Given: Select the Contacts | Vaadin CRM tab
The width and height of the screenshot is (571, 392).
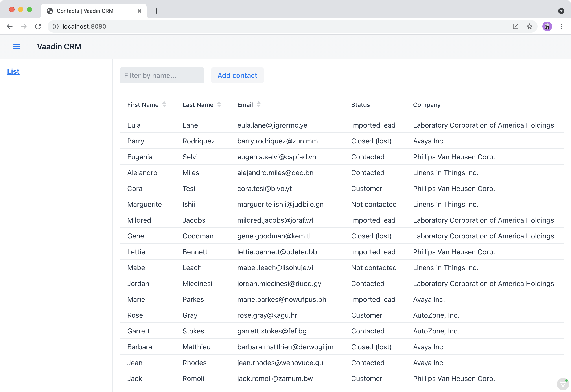Looking at the screenshot, I should 85,11.
